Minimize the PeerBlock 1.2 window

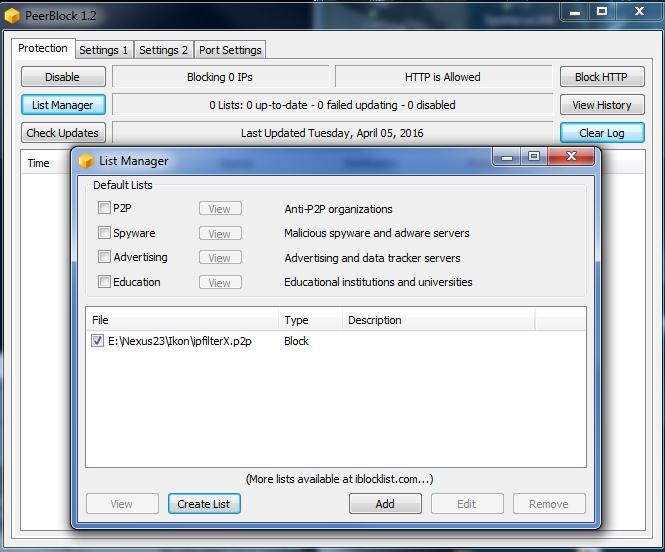coord(575,12)
